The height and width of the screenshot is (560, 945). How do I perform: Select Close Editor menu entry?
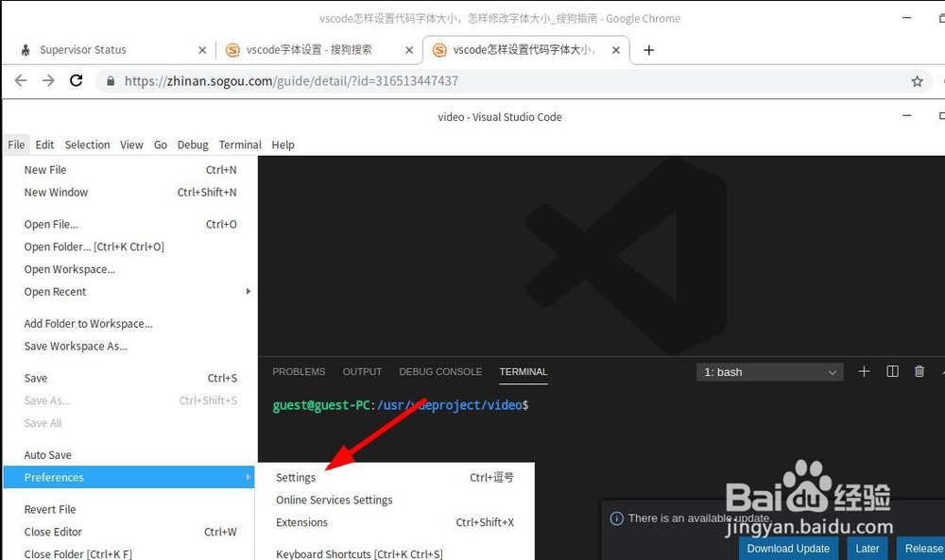click(x=130, y=532)
